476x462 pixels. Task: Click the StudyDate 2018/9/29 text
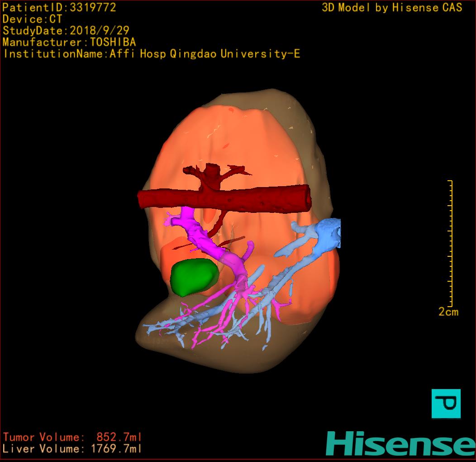pyautogui.click(x=66, y=31)
